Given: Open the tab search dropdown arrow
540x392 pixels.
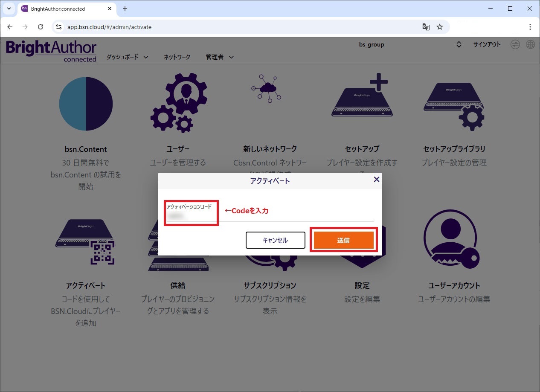Looking at the screenshot, I should [x=9, y=9].
